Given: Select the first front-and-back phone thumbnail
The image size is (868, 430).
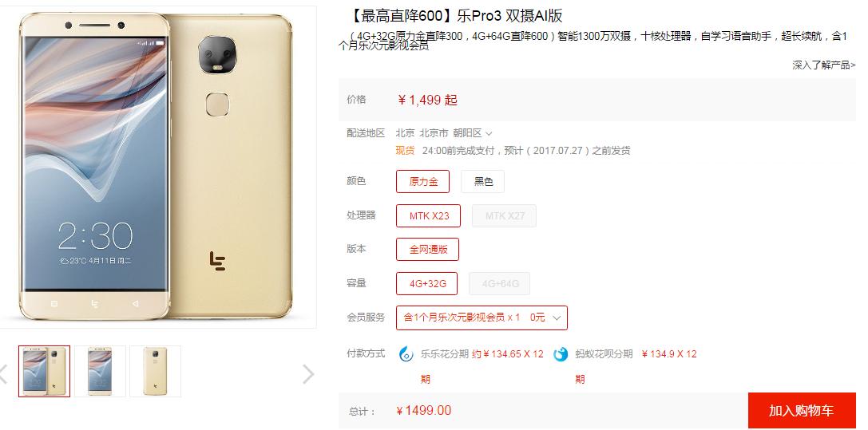Looking at the screenshot, I should pos(44,372).
